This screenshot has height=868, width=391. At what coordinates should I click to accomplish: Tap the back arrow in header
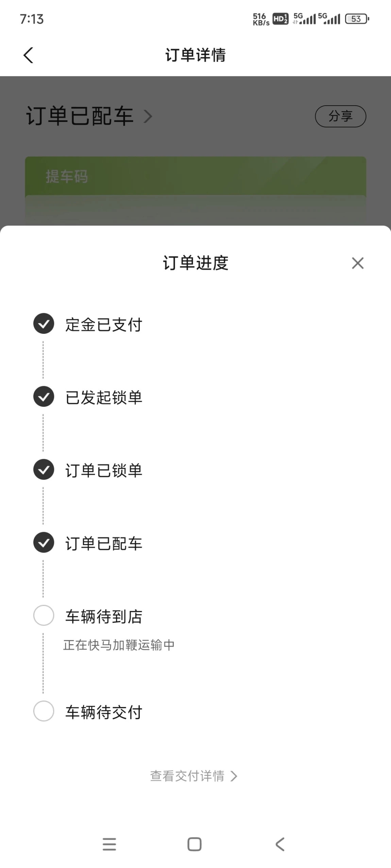click(28, 55)
